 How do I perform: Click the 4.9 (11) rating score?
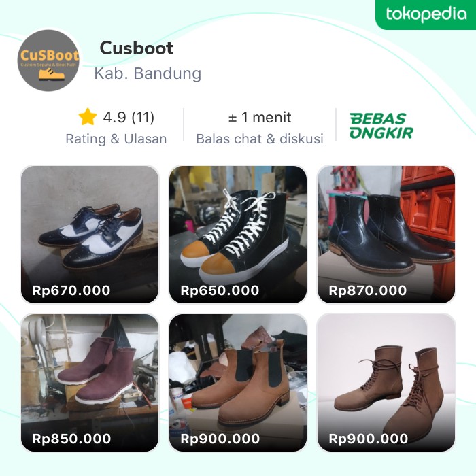pyautogui.click(x=129, y=118)
